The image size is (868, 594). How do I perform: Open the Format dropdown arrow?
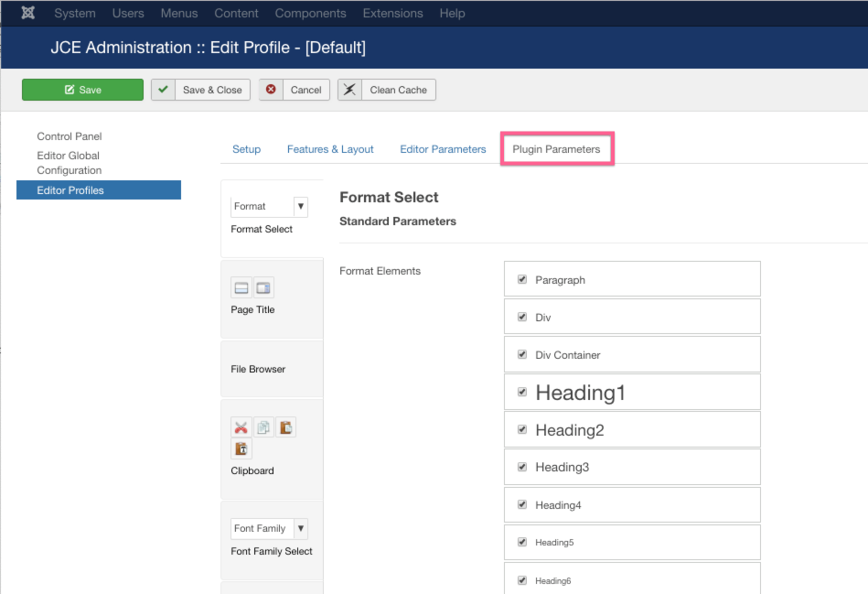(x=301, y=206)
